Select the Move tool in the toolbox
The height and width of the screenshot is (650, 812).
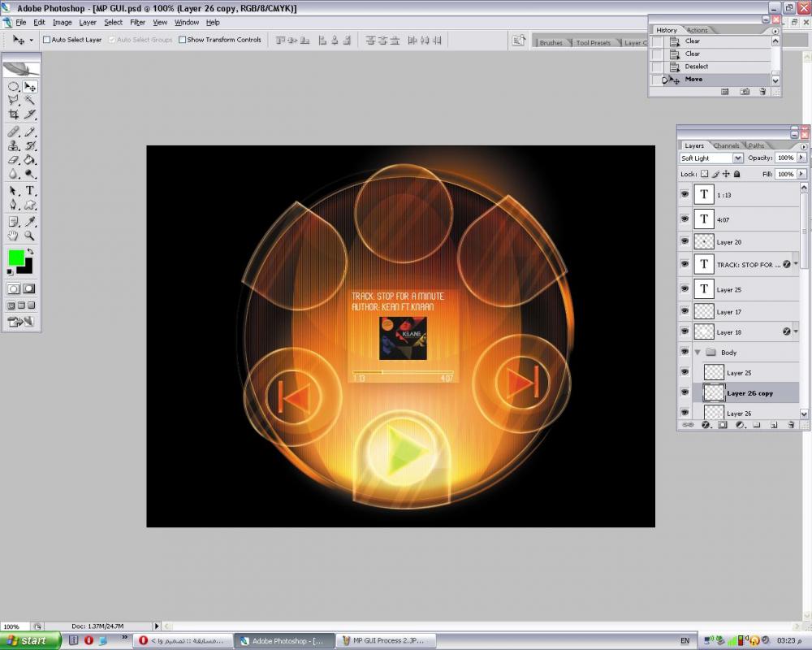click(x=30, y=87)
